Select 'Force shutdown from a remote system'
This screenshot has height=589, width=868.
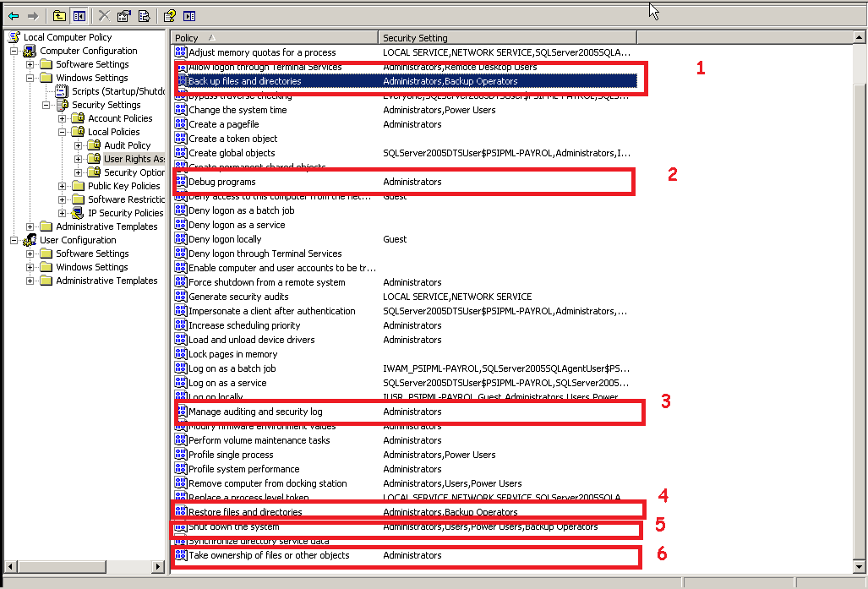[405, 282]
